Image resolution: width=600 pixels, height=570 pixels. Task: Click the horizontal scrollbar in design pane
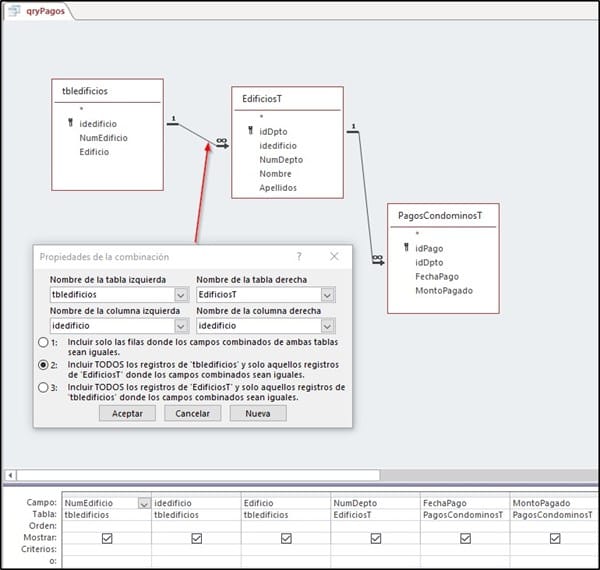click(x=200, y=475)
